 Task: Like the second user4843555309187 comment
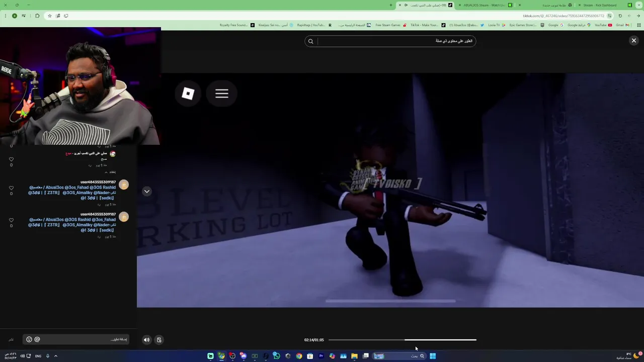pos(11,220)
